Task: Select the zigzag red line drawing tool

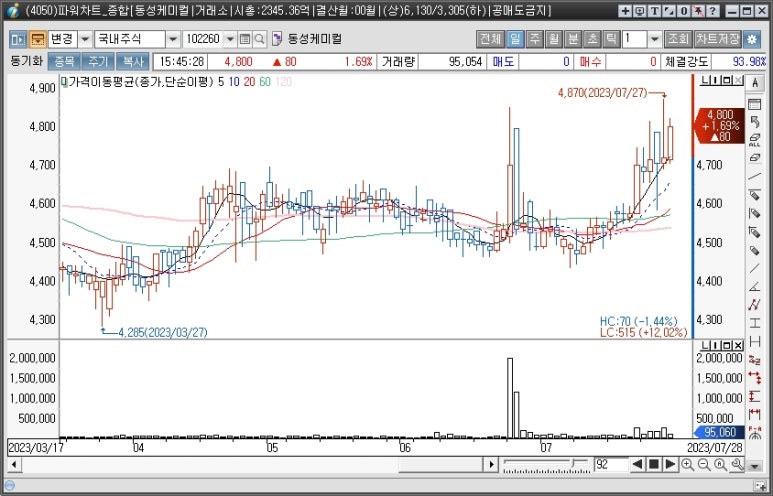Action: pyautogui.click(x=754, y=305)
